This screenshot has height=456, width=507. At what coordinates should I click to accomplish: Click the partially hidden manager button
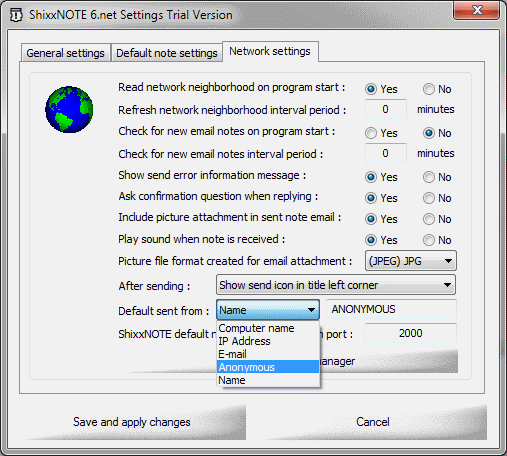[389, 361]
